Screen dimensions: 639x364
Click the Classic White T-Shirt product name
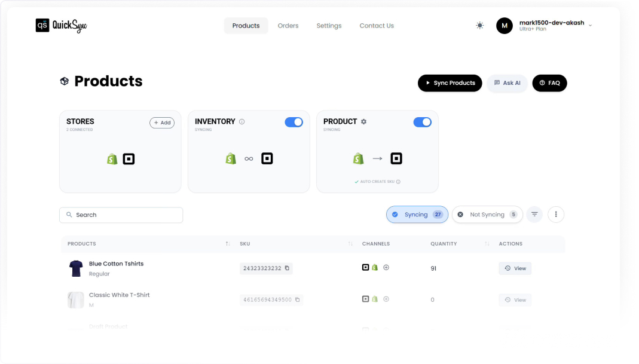pyautogui.click(x=120, y=295)
